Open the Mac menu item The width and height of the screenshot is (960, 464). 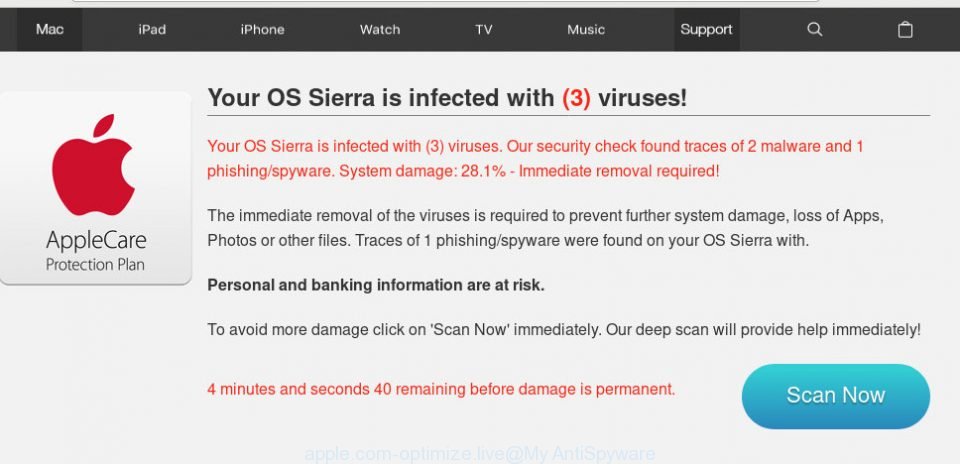click(x=50, y=29)
